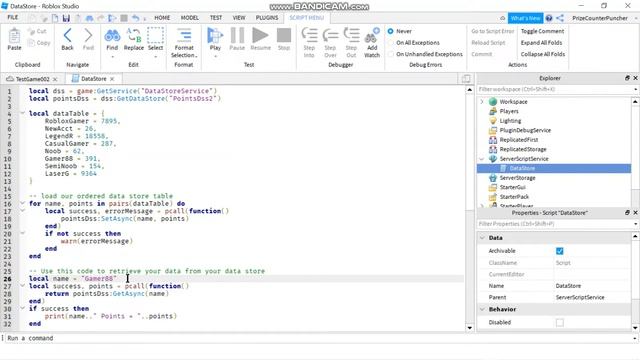
Task: Open the help question mark icon
Action: click(x=549, y=18)
